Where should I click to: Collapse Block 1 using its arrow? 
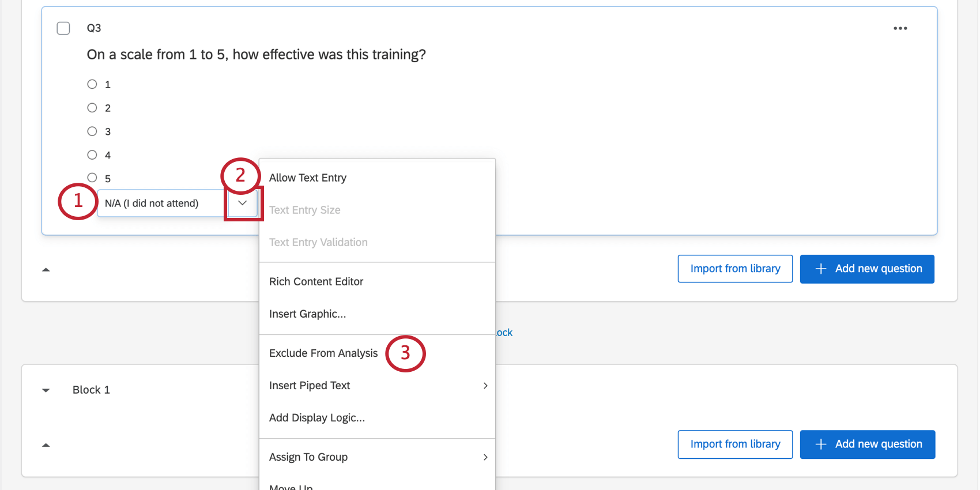pos(46,390)
